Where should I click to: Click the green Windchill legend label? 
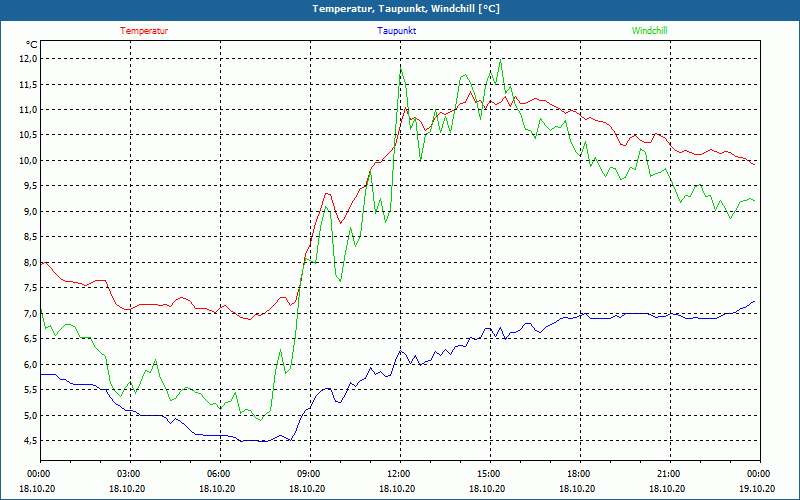coord(649,31)
